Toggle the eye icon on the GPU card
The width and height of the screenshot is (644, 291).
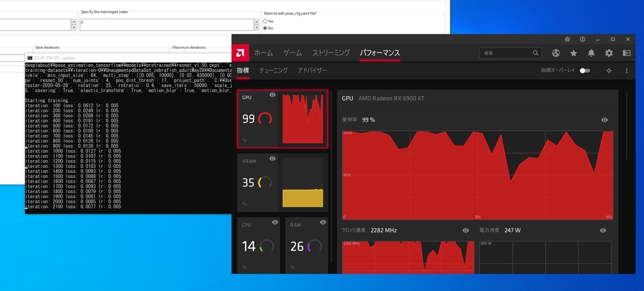pyautogui.click(x=273, y=95)
